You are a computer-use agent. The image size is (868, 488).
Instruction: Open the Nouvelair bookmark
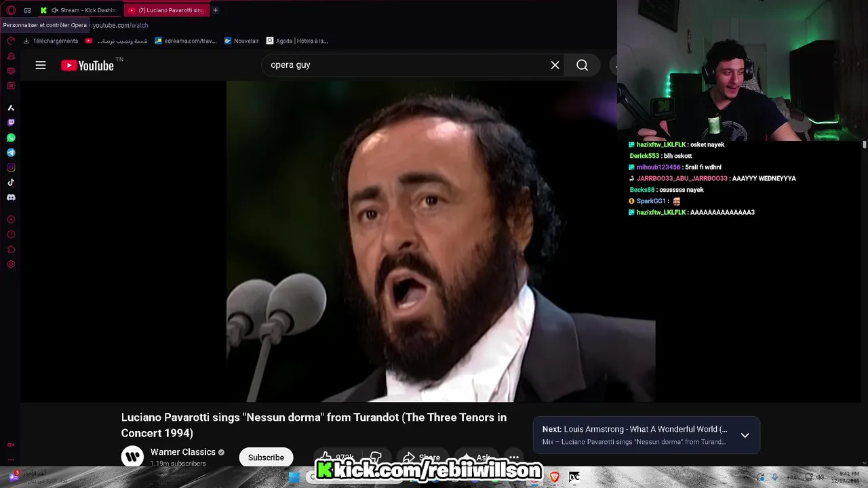coord(241,41)
